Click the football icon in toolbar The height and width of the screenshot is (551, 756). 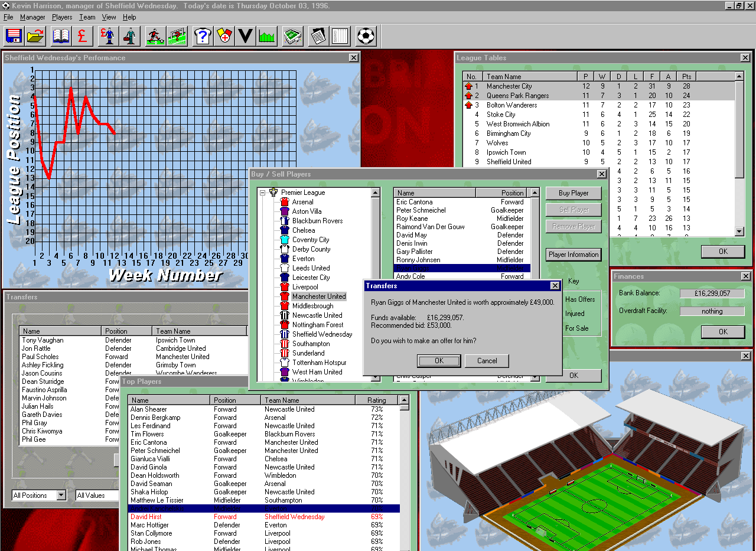tap(366, 36)
